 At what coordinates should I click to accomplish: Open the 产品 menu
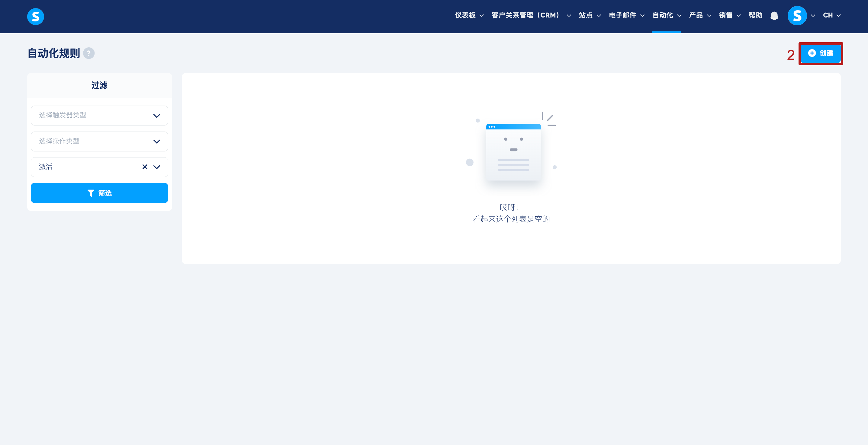pyautogui.click(x=699, y=15)
